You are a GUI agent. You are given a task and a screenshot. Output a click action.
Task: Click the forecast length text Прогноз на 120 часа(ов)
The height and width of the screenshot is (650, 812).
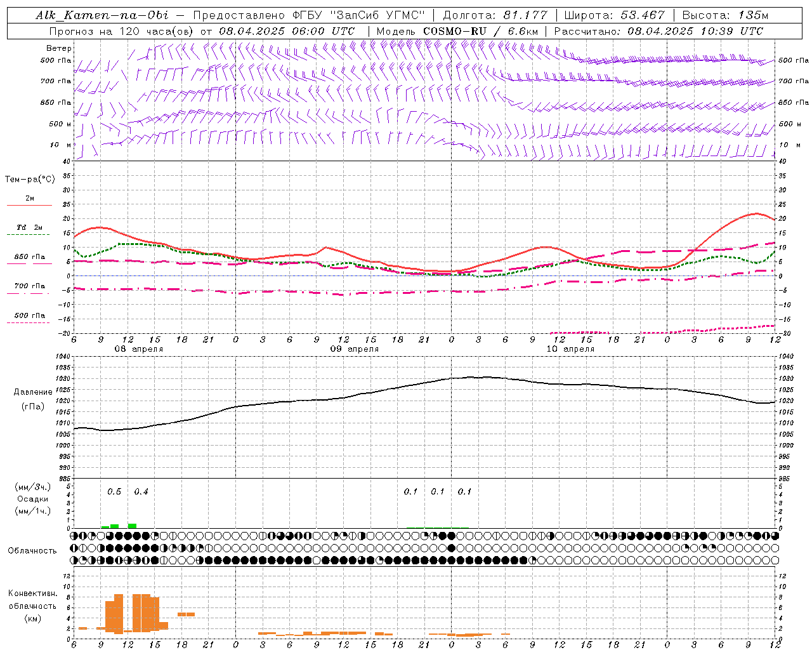coord(122,31)
